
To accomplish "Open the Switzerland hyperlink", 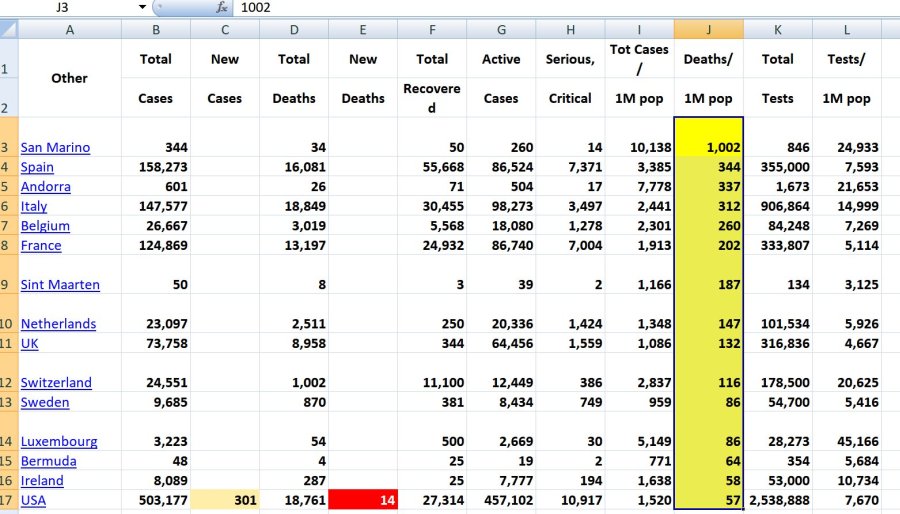I will (x=56, y=383).
